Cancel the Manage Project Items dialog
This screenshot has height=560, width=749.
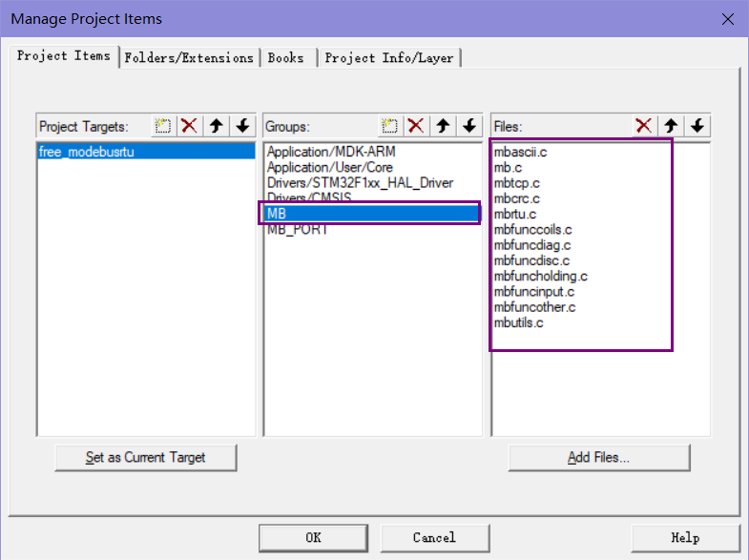point(435,537)
